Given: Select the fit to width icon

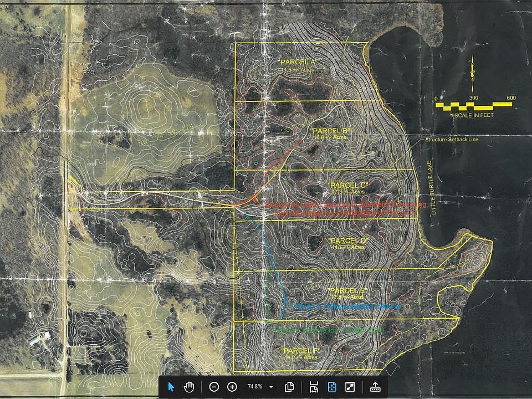Looking at the screenshot, I should pyautogui.click(x=313, y=387).
